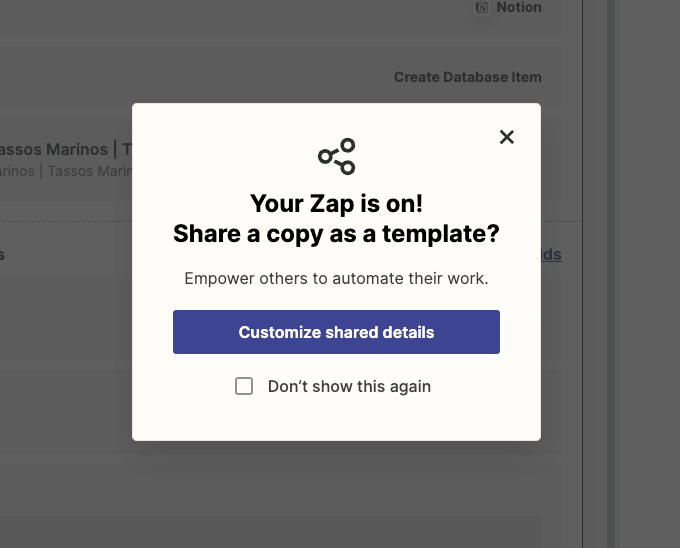
Task: Click the Create Database Item text
Action: (x=468, y=77)
